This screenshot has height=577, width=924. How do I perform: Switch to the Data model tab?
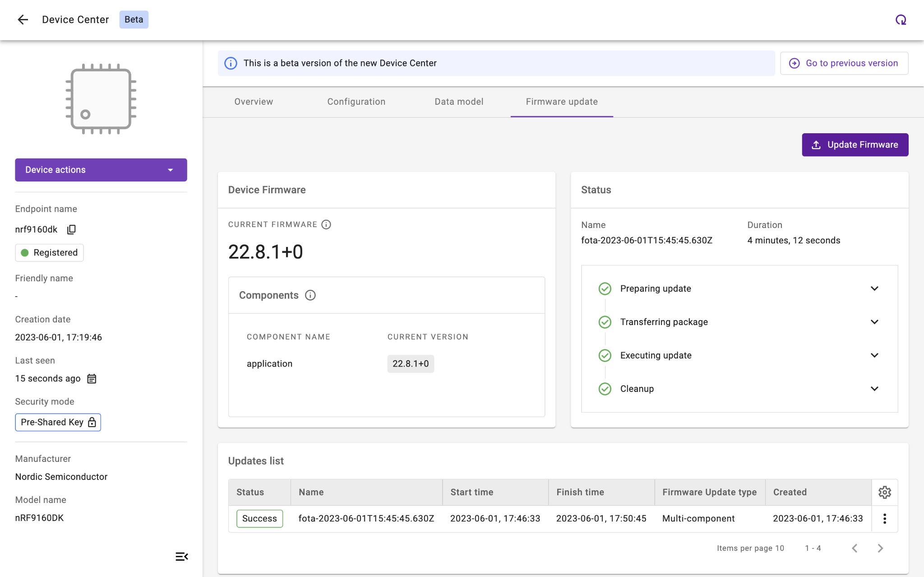459,102
